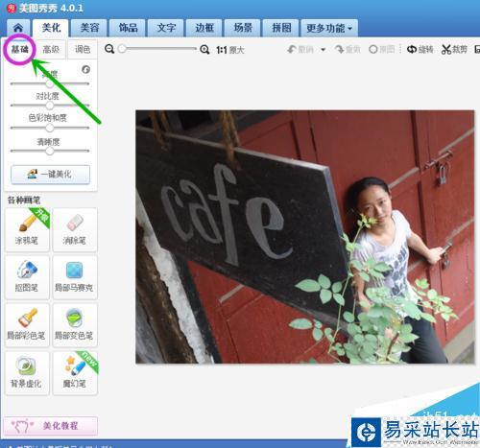Open the 背景虚化 background blur tool
Image resolution: width=480 pixels, height=448 pixels.
[x=27, y=373]
